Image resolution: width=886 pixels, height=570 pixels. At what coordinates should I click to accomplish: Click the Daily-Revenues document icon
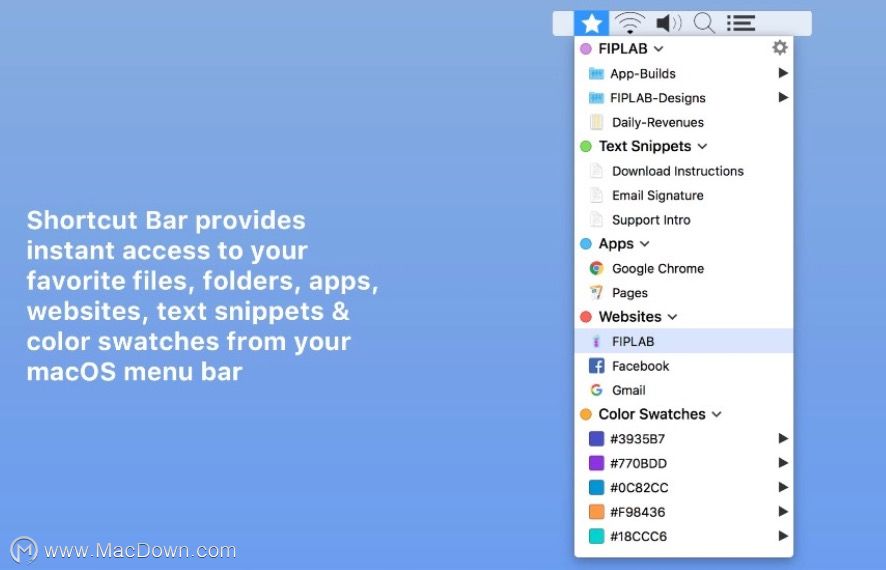[596, 122]
